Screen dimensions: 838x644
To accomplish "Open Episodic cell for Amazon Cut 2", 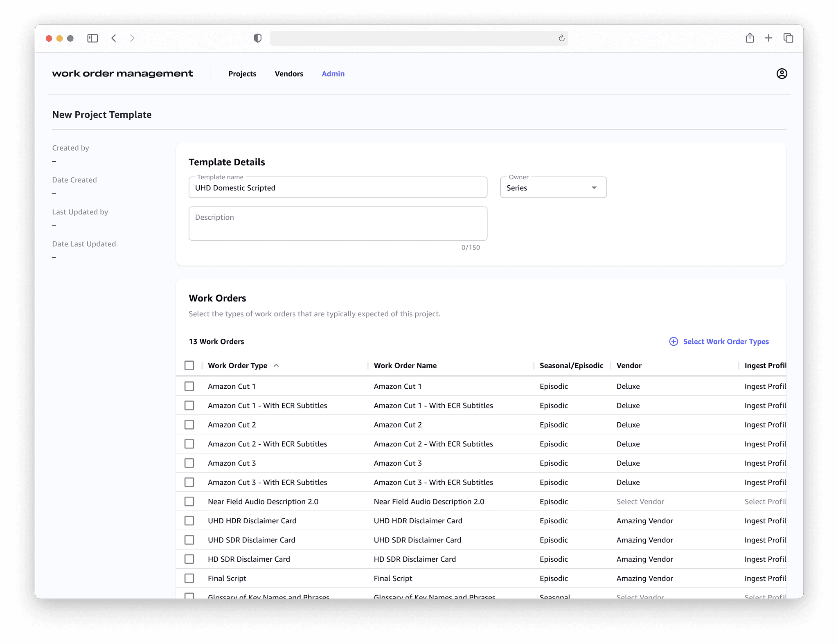I will [554, 425].
